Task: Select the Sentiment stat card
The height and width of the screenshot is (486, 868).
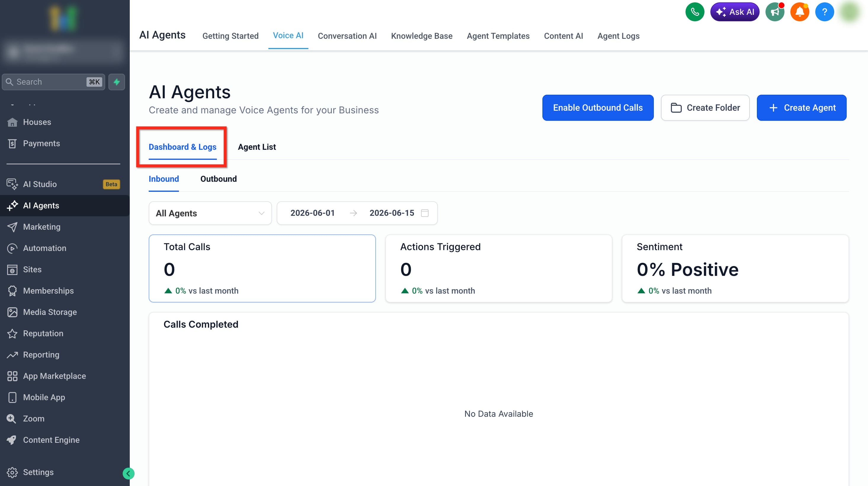Action: (735, 268)
